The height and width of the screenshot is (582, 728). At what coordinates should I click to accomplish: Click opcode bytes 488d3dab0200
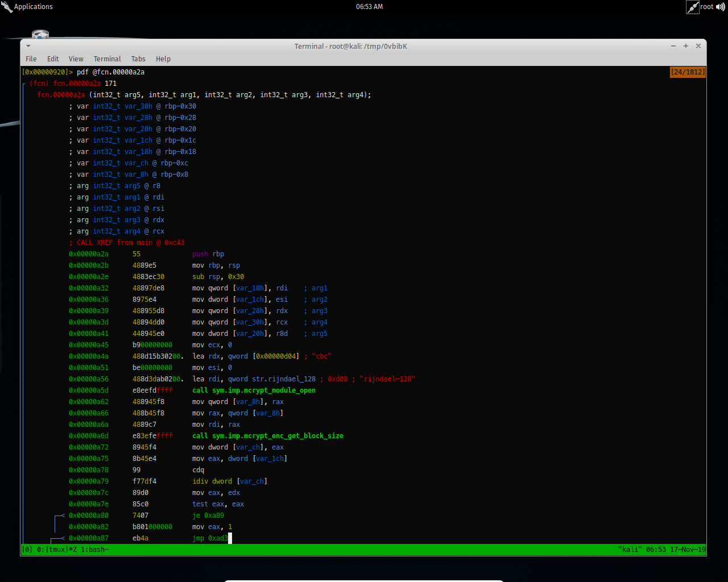click(158, 379)
